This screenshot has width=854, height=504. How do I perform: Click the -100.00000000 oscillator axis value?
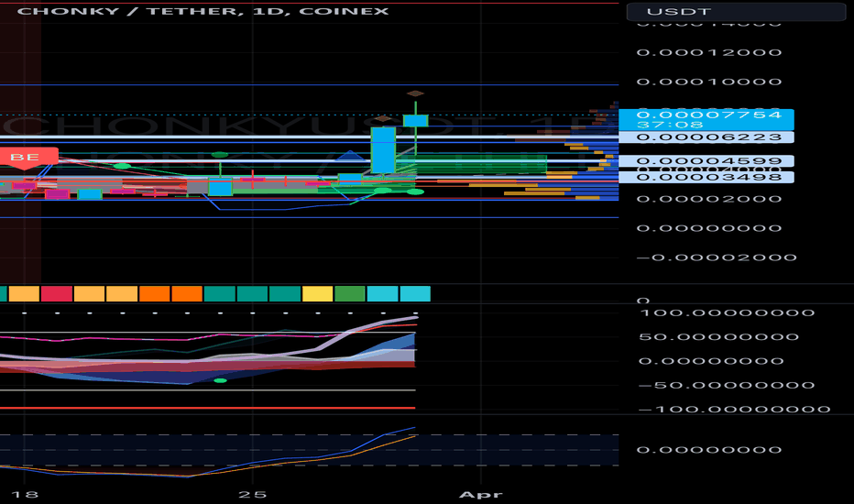pyautogui.click(x=734, y=410)
